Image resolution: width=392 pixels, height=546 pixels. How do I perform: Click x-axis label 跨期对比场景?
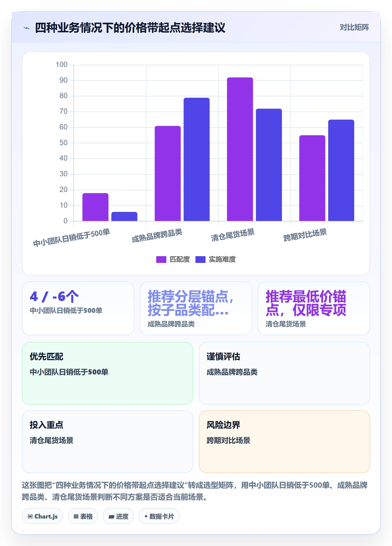pyautogui.click(x=305, y=235)
